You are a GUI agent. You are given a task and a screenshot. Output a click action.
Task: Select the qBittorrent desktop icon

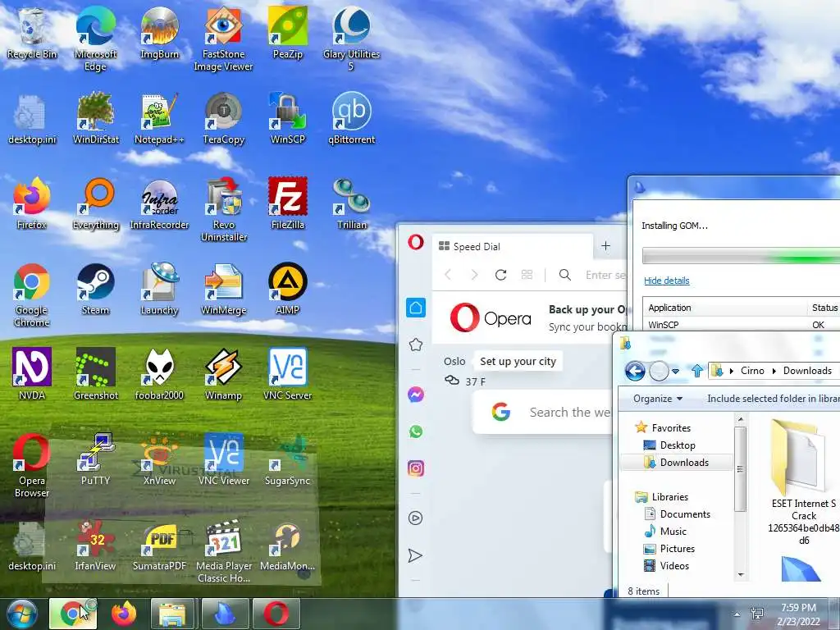pyautogui.click(x=351, y=118)
